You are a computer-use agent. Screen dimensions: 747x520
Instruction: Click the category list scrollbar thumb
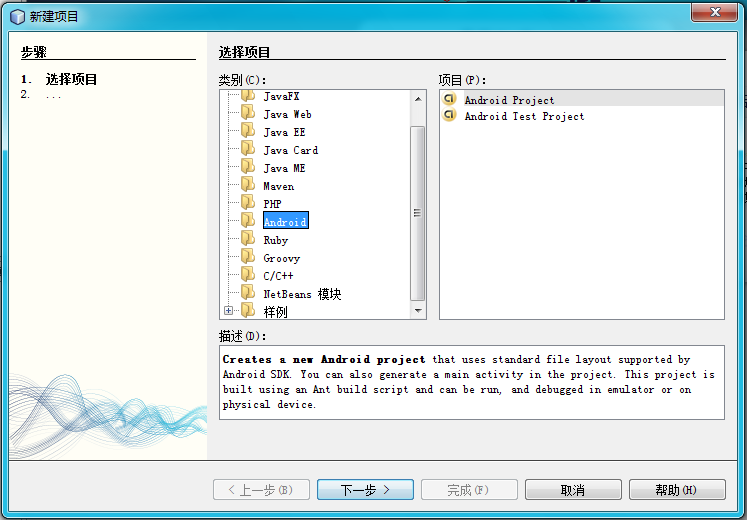point(418,213)
